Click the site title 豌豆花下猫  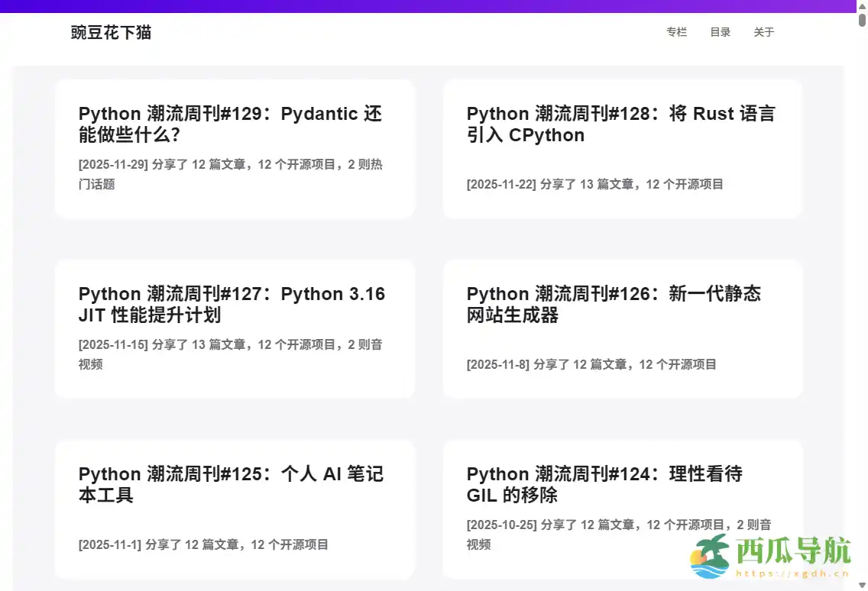111,33
